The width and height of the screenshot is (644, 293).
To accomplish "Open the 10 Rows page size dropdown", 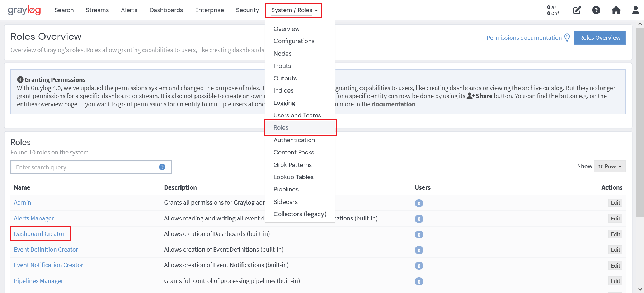I will coord(610,166).
